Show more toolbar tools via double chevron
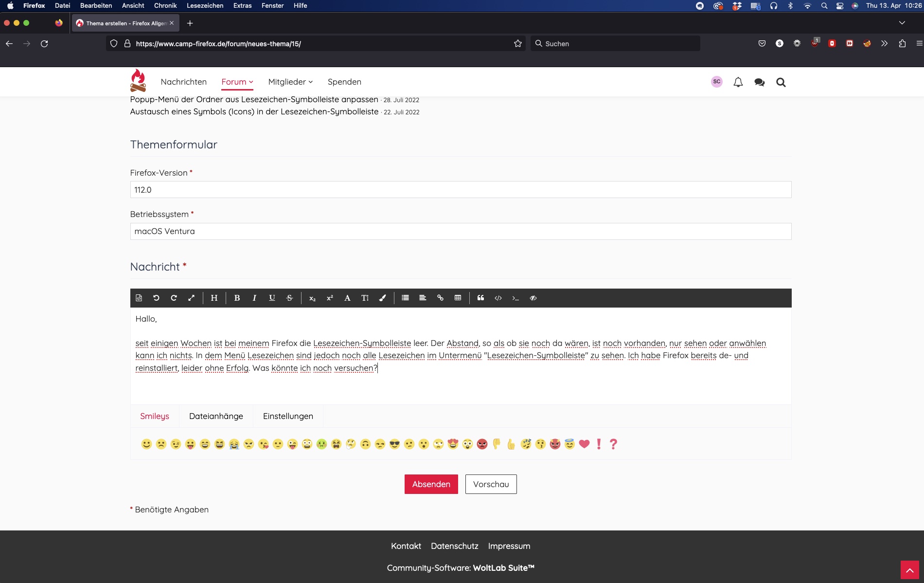 click(x=885, y=44)
